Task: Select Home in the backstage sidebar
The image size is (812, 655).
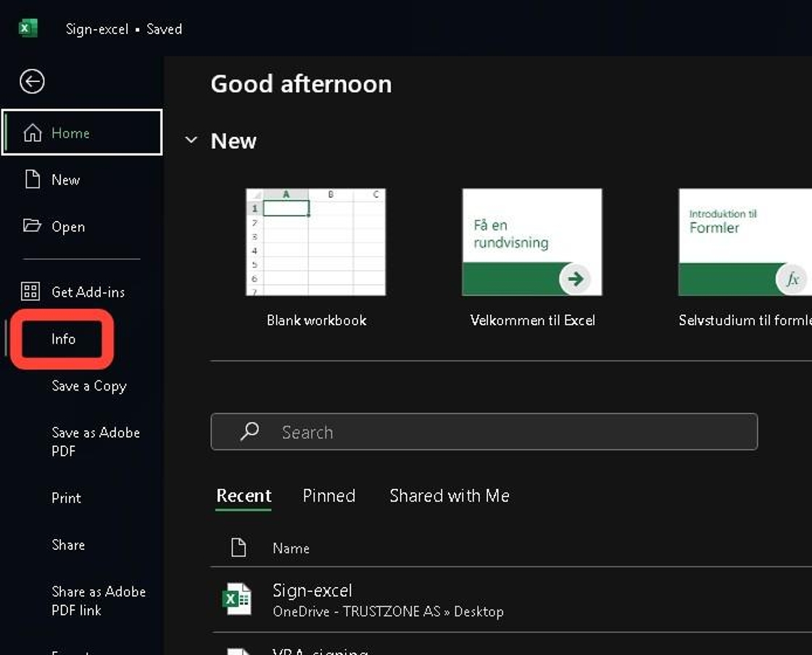Action: coord(82,133)
